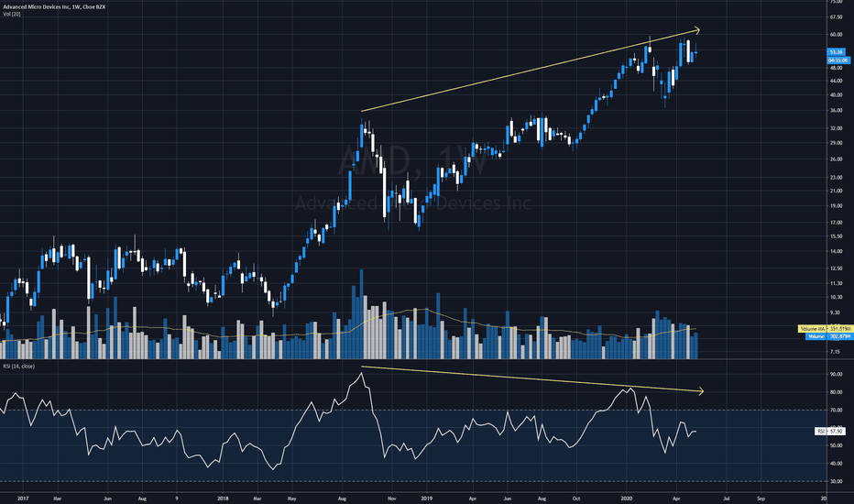Click the 2020 label on time axis
This screenshot has height=504, width=854.
pos(627,499)
